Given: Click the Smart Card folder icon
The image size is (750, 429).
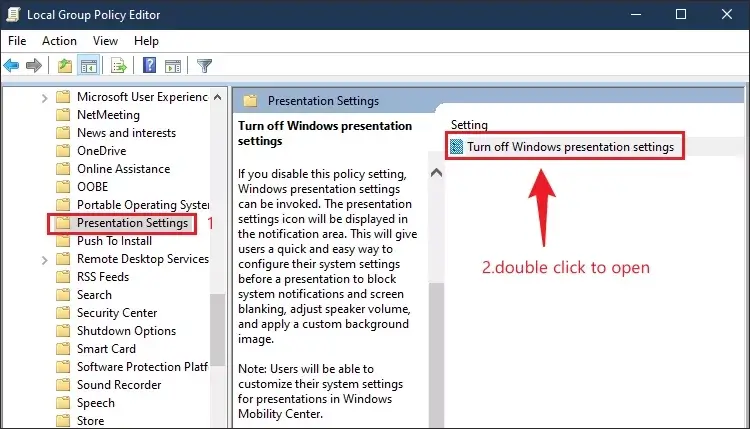Looking at the screenshot, I should point(63,349).
